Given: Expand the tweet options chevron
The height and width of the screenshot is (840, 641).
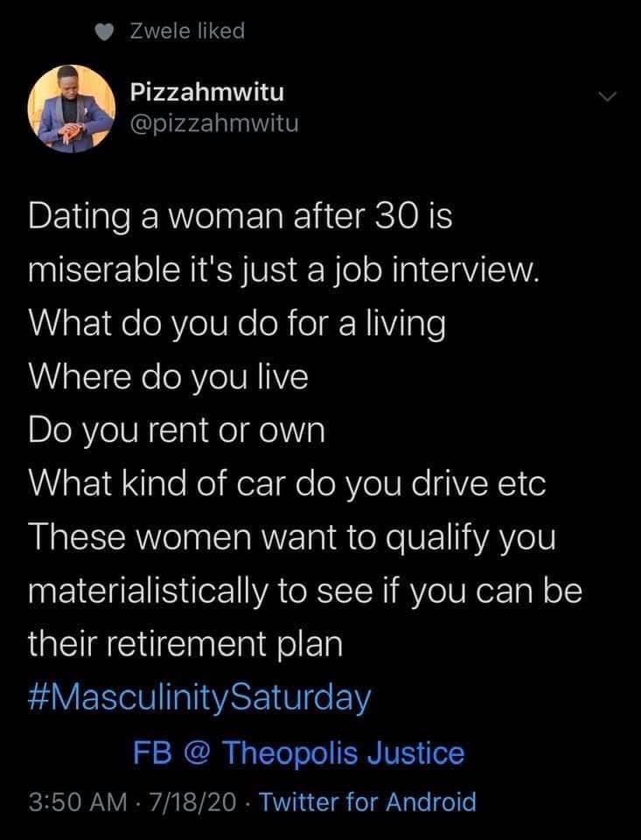Looking at the screenshot, I should (x=607, y=97).
